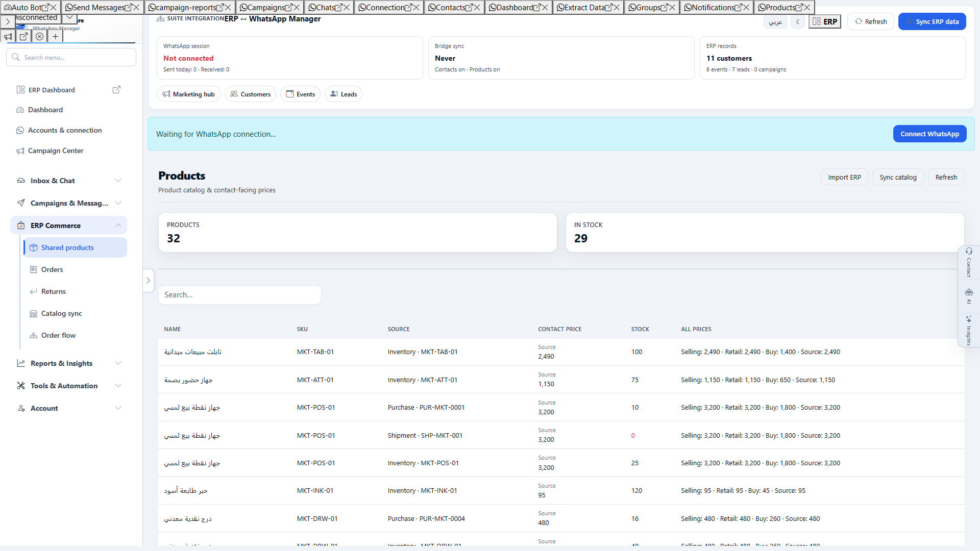This screenshot has width=980, height=551.
Task: Close the Send Messages tab
Action: pos(136,7)
